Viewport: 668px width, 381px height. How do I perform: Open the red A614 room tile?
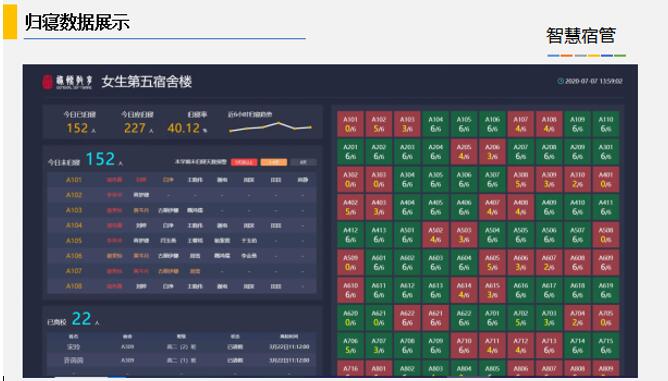click(464, 290)
